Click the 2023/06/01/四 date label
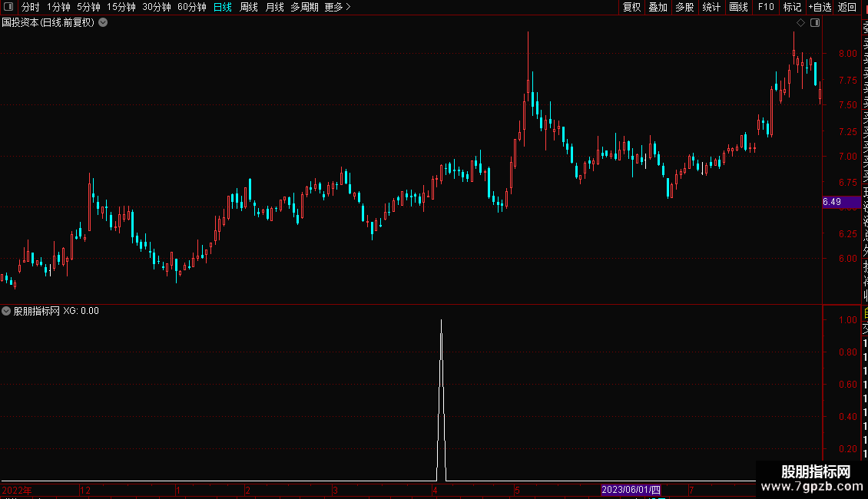868x499 pixels. pyautogui.click(x=631, y=490)
